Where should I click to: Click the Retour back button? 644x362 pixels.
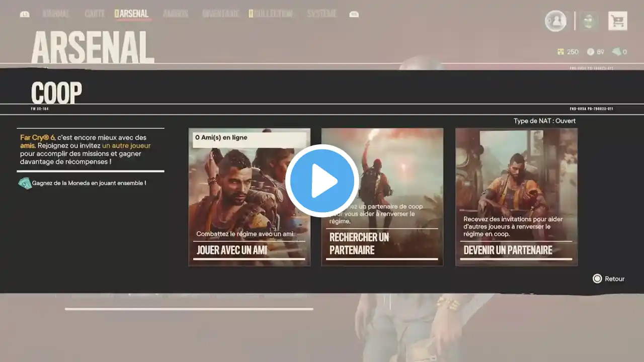(x=609, y=279)
